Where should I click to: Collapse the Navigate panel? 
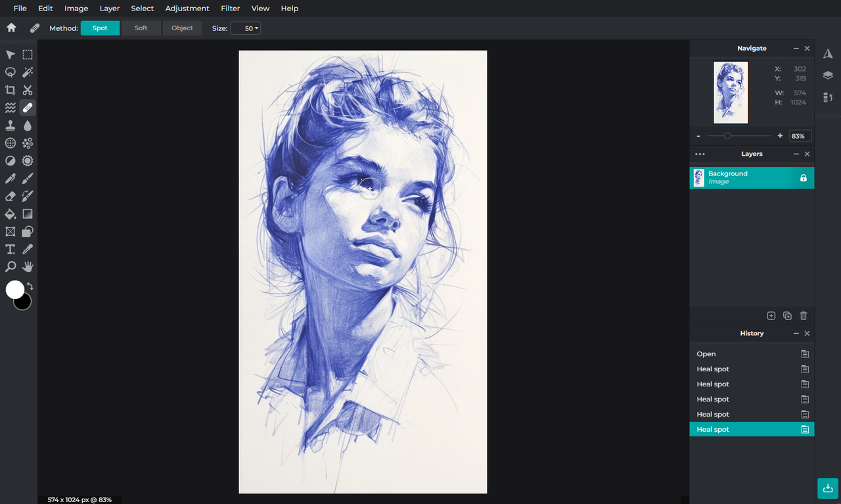coord(795,48)
